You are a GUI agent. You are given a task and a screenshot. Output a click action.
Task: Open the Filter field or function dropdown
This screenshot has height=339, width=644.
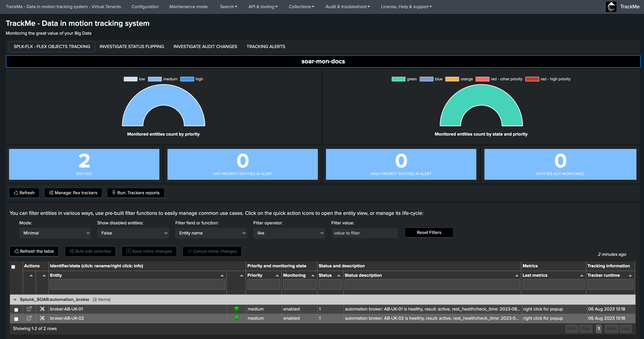point(211,233)
